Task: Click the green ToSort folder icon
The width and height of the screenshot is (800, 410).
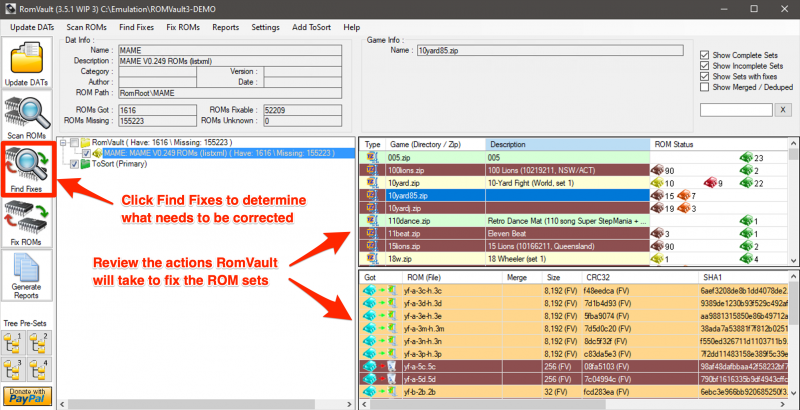Action: pyautogui.click(x=86, y=164)
